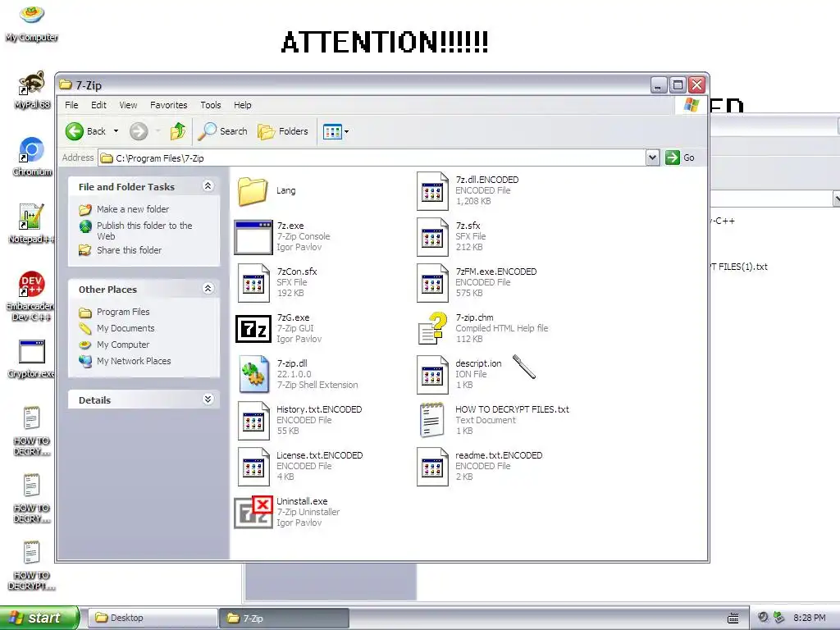Click the Start button

[x=39, y=618]
